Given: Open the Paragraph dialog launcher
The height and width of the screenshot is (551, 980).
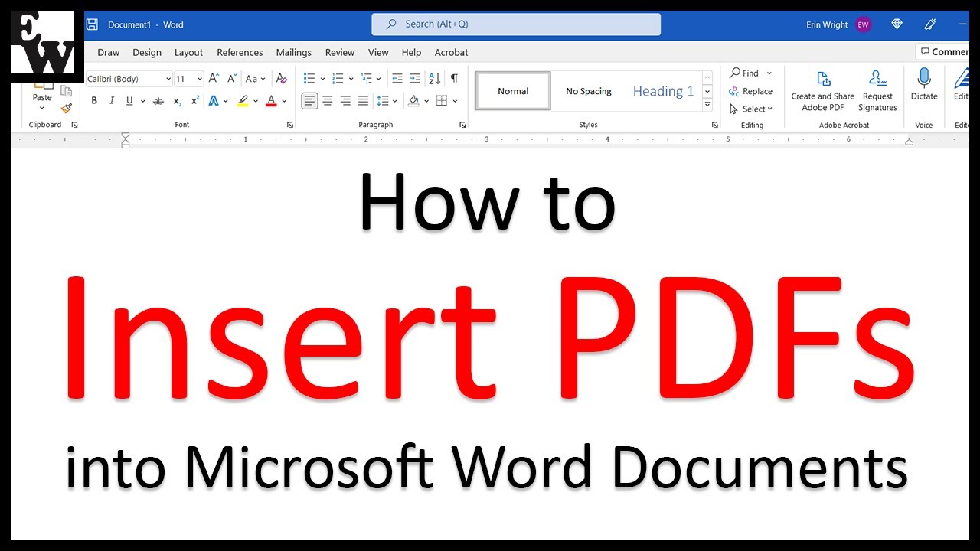Looking at the screenshot, I should click(462, 125).
